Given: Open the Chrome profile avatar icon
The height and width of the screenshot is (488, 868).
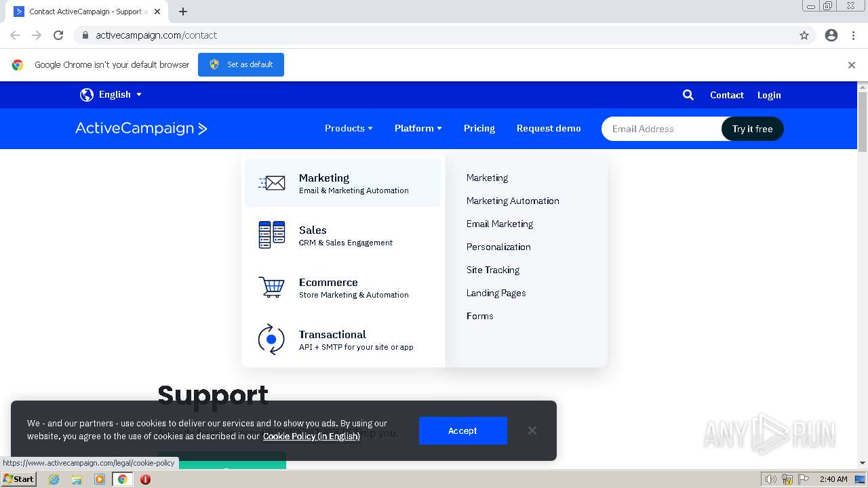Looking at the screenshot, I should tap(831, 35).
